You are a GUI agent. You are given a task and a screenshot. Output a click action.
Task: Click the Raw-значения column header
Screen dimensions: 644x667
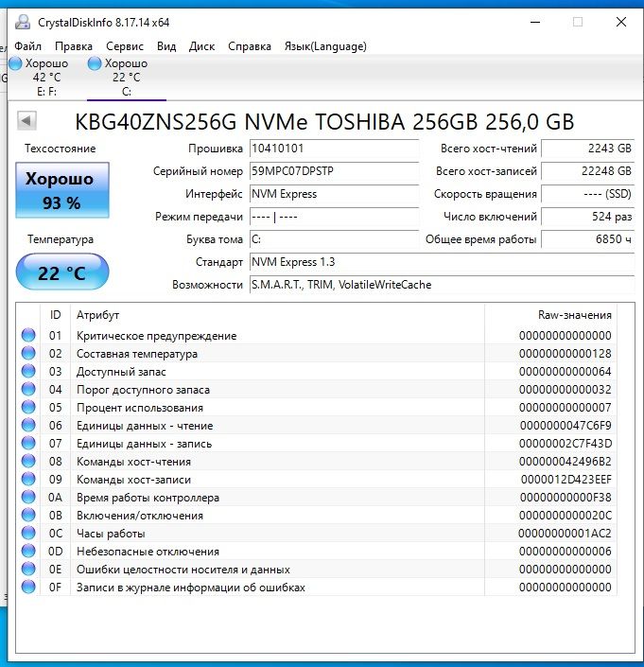[551, 315]
